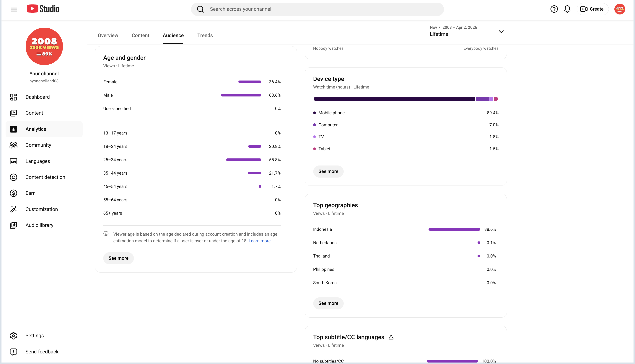Click the 45–54 years row label
Screen dimensions: 635x364
pyautogui.click(x=115, y=186)
